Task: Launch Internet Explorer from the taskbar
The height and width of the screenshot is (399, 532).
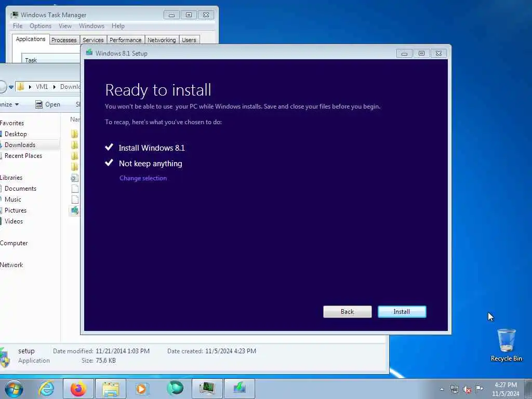Action: 46,389
